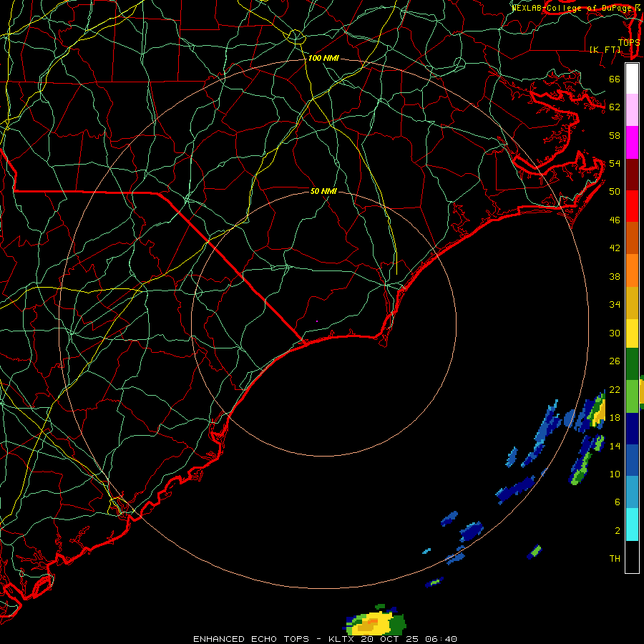Click the amber gold legend swatch
The image size is (644, 644).
click(632, 303)
